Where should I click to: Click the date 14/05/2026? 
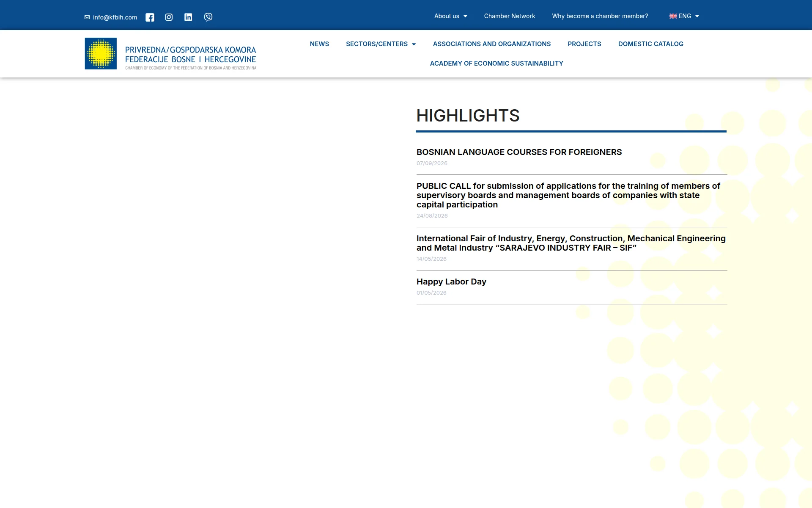(x=431, y=259)
